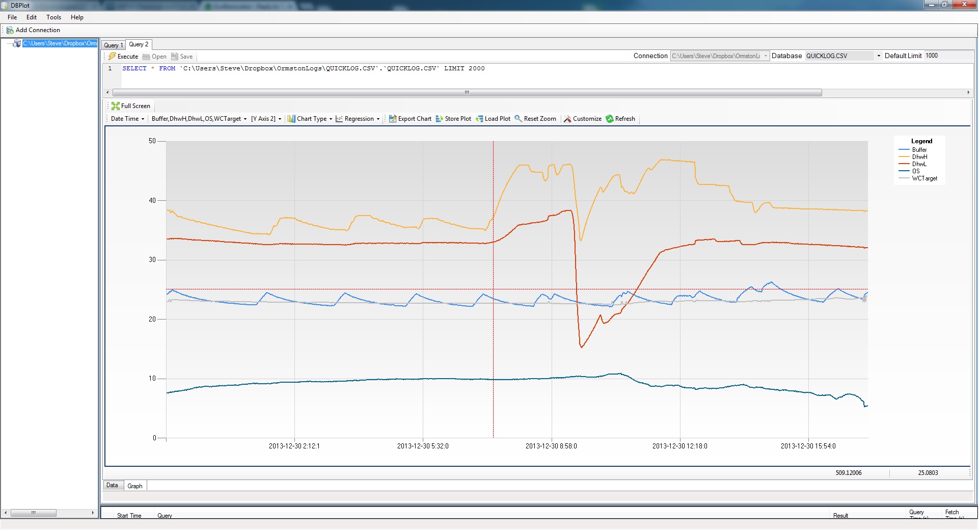The image size is (980, 531).
Task: Click the 25.0803 coordinate readout
Action: [x=928, y=473]
